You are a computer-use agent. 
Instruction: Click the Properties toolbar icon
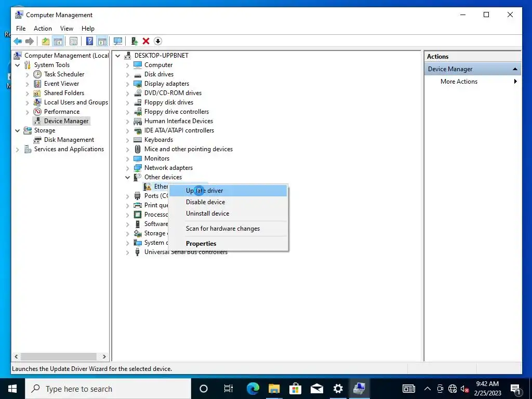coord(73,42)
